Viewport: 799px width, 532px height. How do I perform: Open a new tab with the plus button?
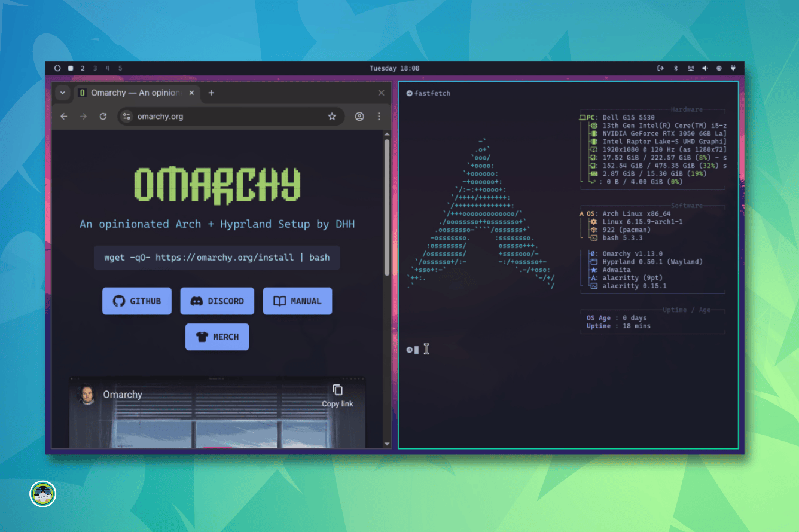click(211, 93)
